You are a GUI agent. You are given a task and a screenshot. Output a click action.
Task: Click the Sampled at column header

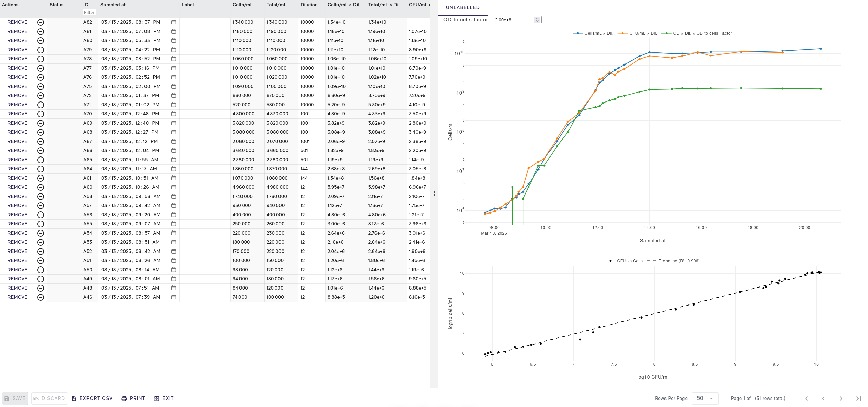tap(113, 5)
